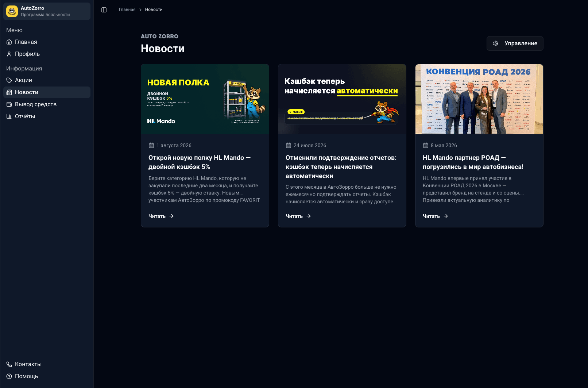
Task: Open the Главная home icon
Action: tap(9, 42)
